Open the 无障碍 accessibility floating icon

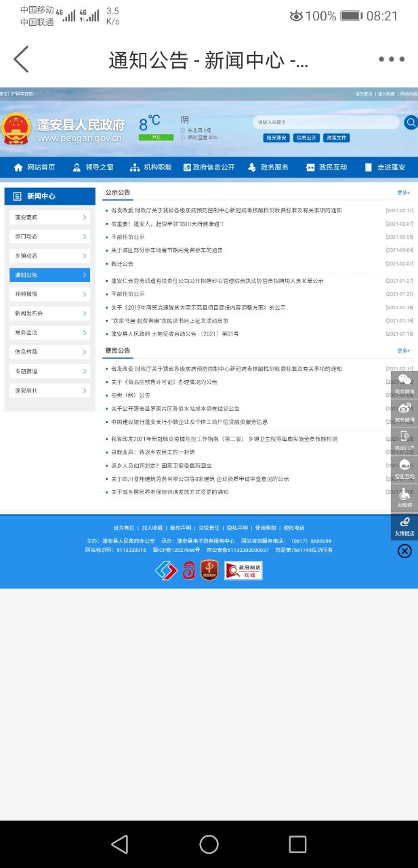pyautogui.click(x=404, y=497)
